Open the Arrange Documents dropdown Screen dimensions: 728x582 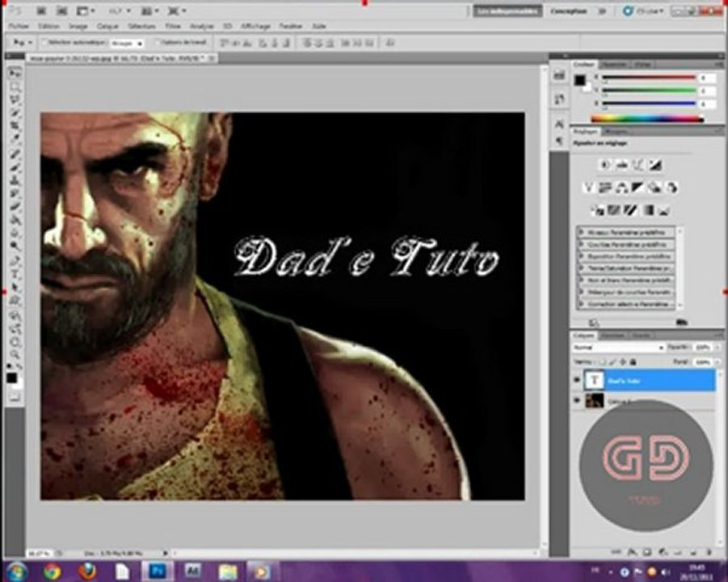click(149, 11)
